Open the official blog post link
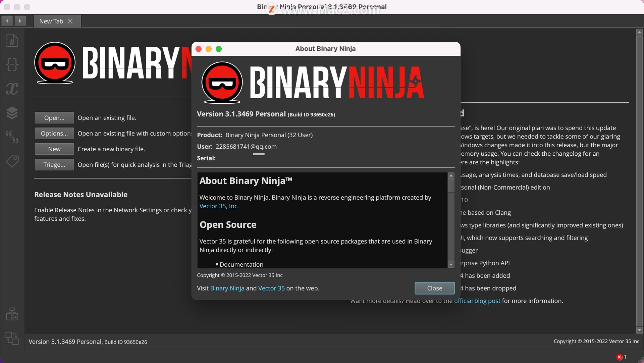644x363 pixels. (477, 301)
